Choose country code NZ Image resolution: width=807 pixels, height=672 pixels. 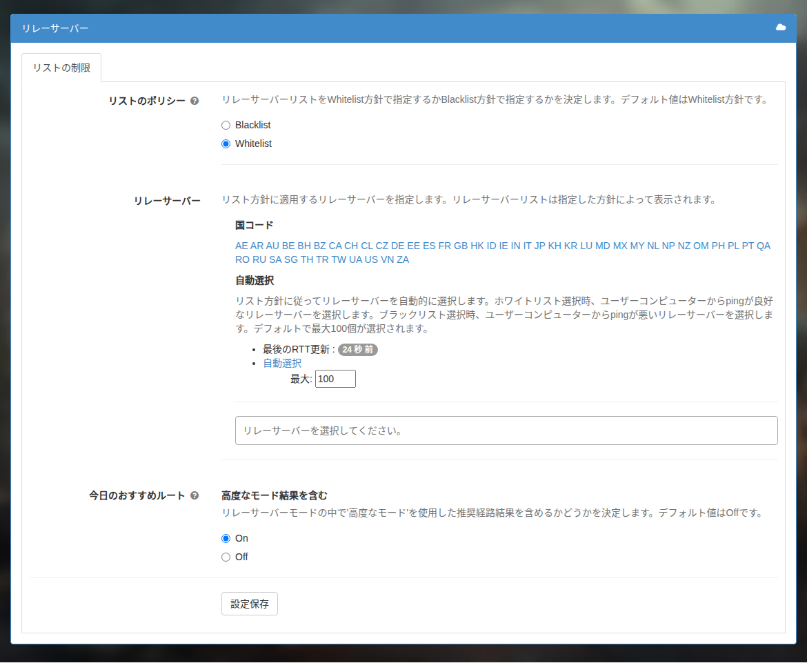(684, 246)
